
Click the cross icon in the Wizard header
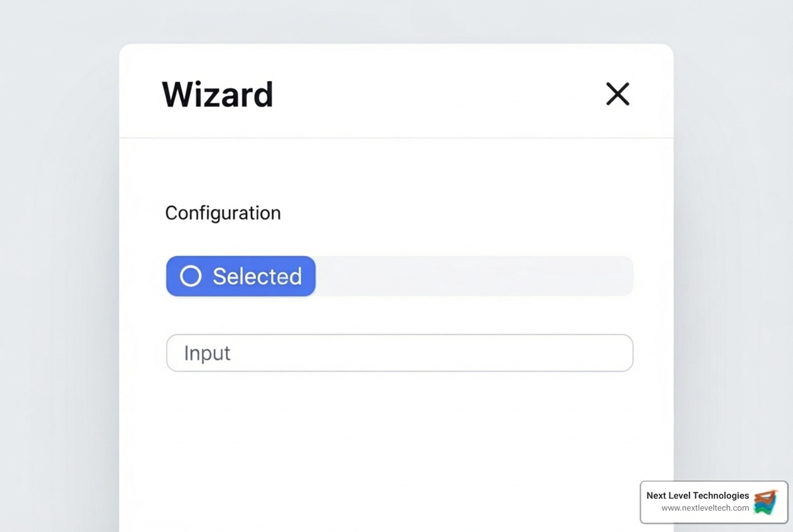[617, 94]
